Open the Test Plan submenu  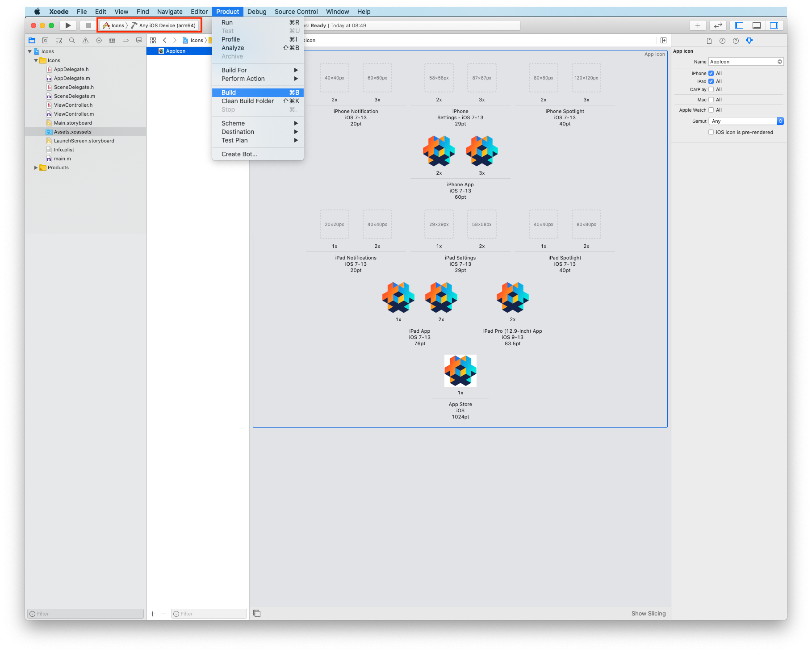258,140
